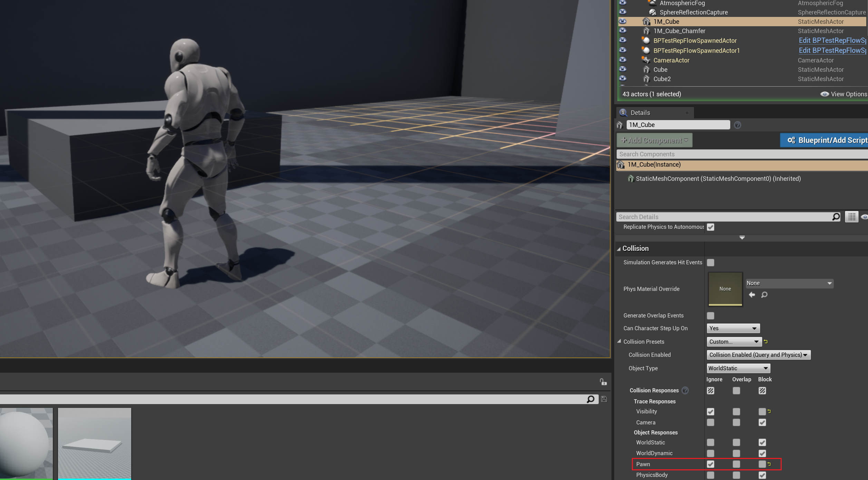This screenshot has width=868, height=480.
Task: Hide CameraActor with its eye icon
Action: point(623,60)
